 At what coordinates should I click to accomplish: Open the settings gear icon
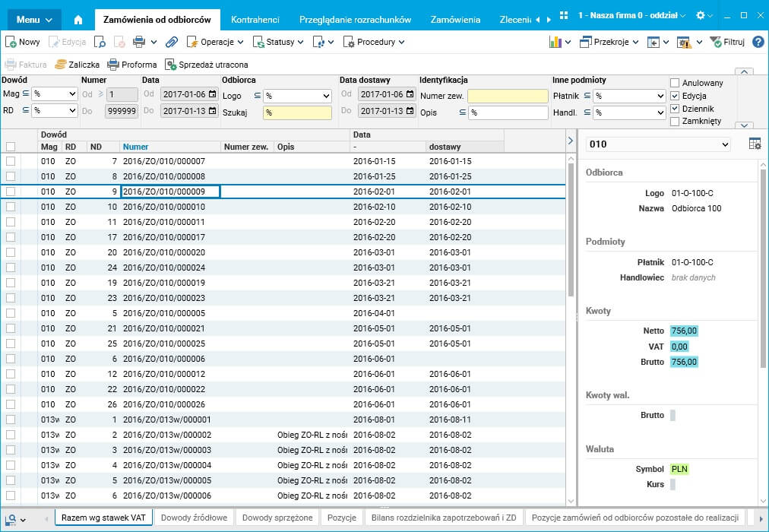click(x=701, y=16)
